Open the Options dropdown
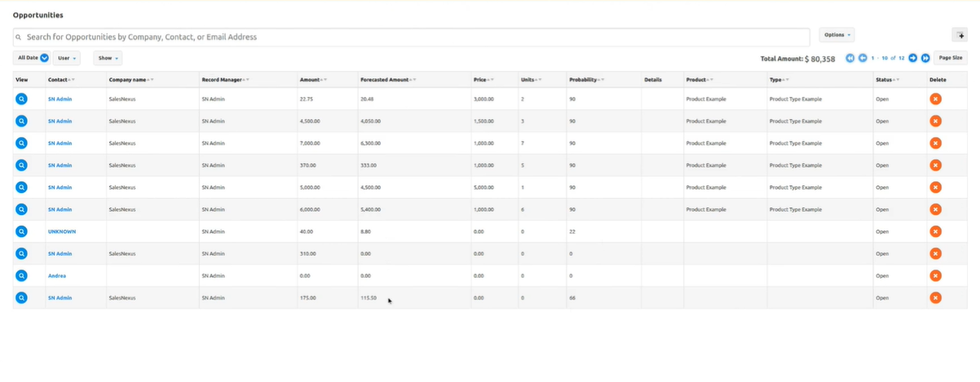Screen dimensions: 980x382 [x=837, y=35]
